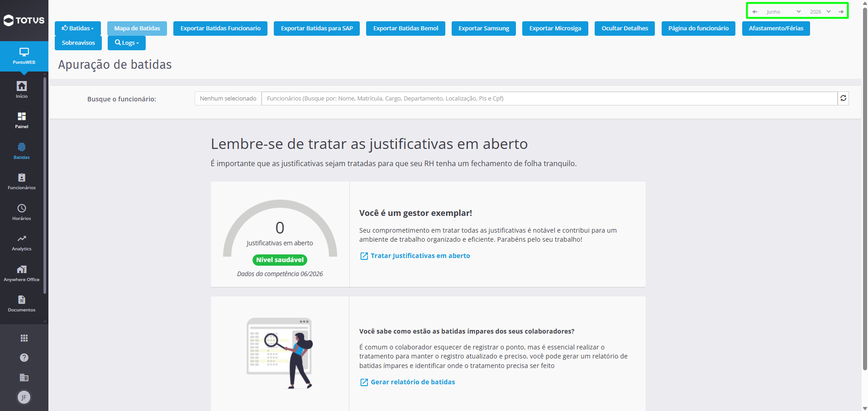
Task: Click Ocultar Detalhes button
Action: tap(625, 28)
